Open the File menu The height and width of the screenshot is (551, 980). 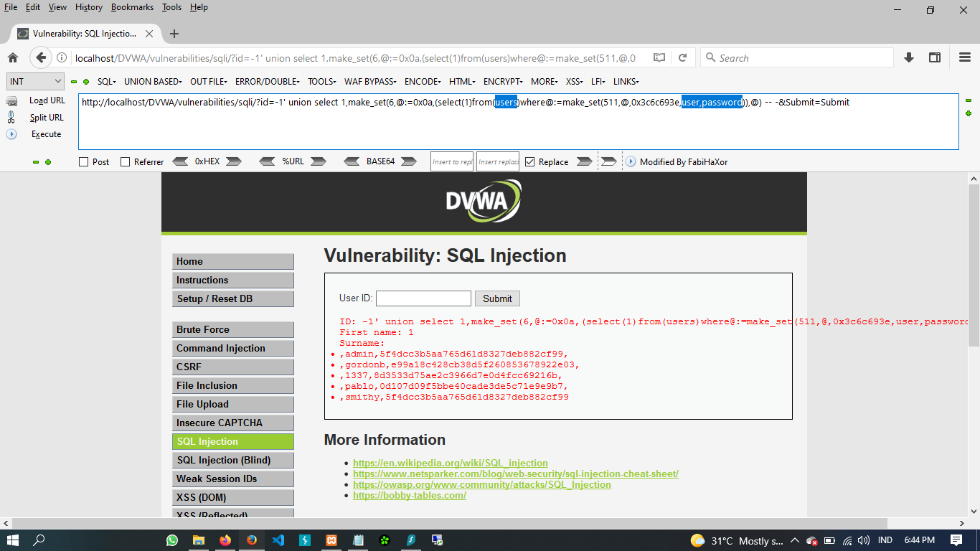pyautogui.click(x=11, y=7)
